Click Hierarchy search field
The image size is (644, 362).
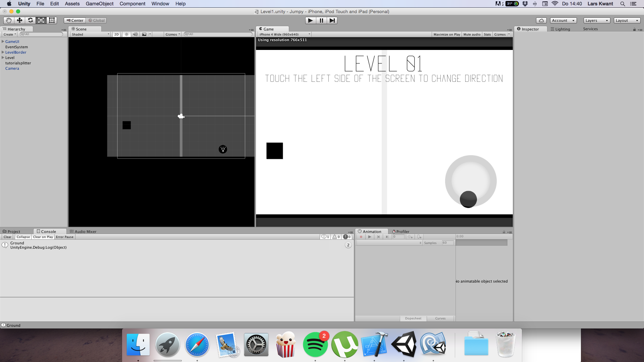point(41,34)
